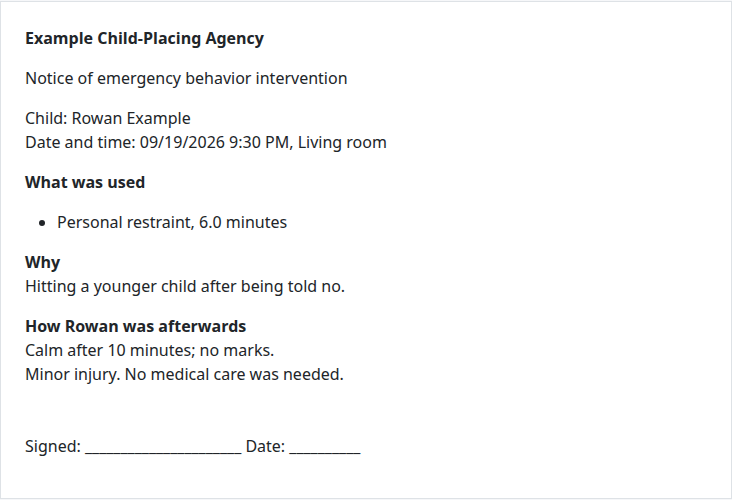
Task: Click the Signed signature line
Action: pos(163,448)
